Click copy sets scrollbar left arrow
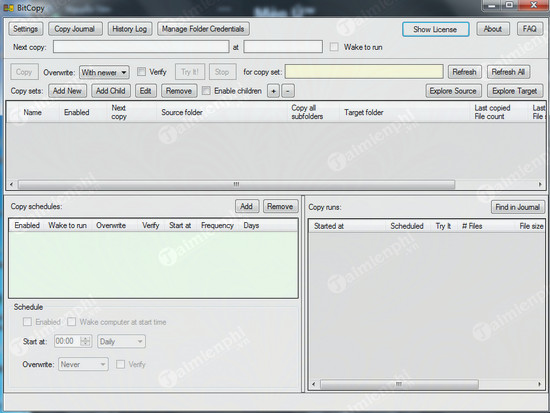This screenshot has height=413, width=550. [11, 184]
